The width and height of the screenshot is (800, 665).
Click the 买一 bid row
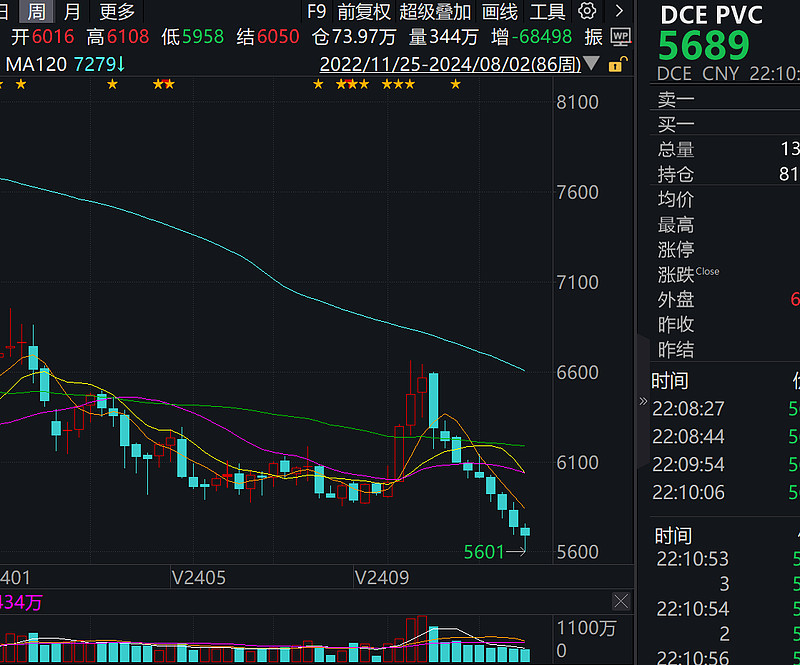pyautogui.click(x=725, y=124)
